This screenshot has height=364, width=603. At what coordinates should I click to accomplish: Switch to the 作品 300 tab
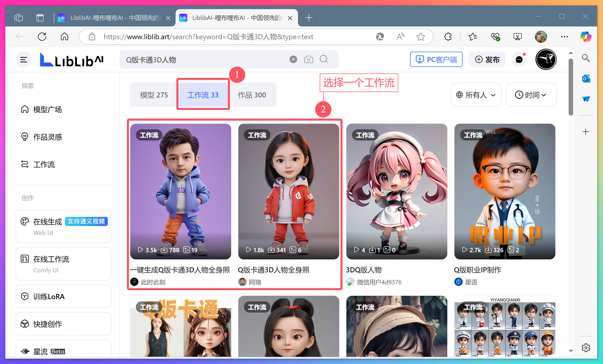pos(252,95)
